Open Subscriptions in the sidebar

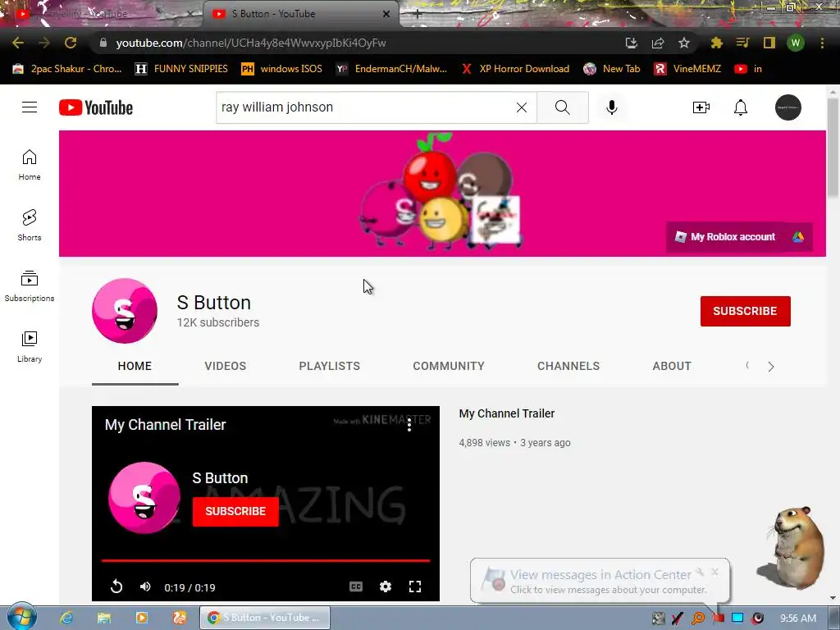click(30, 286)
